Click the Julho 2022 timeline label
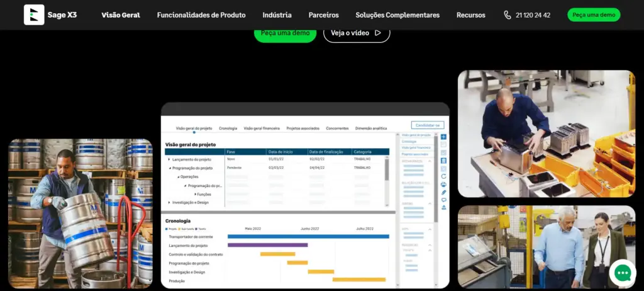The height and width of the screenshot is (291, 644). tap(364, 229)
